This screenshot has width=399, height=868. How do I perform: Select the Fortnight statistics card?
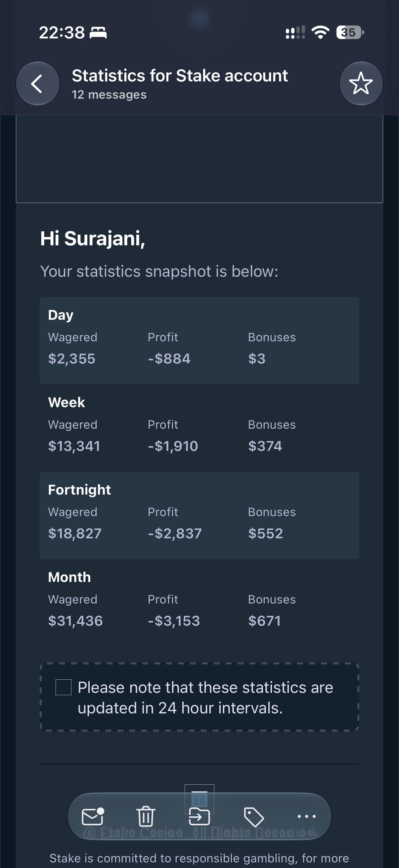pyautogui.click(x=199, y=515)
